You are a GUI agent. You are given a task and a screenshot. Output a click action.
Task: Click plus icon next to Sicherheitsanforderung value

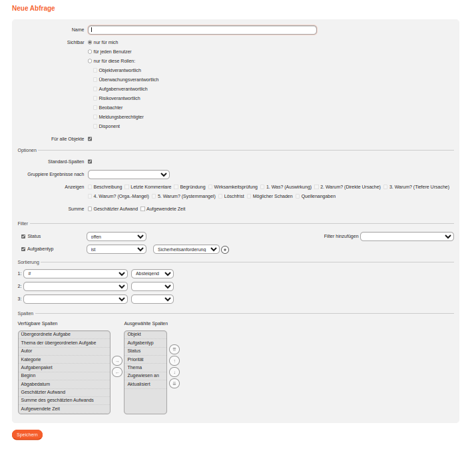(x=225, y=250)
